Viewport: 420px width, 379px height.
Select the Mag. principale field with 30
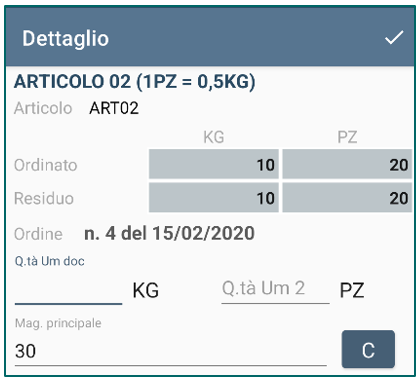click(x=171, y=351)
